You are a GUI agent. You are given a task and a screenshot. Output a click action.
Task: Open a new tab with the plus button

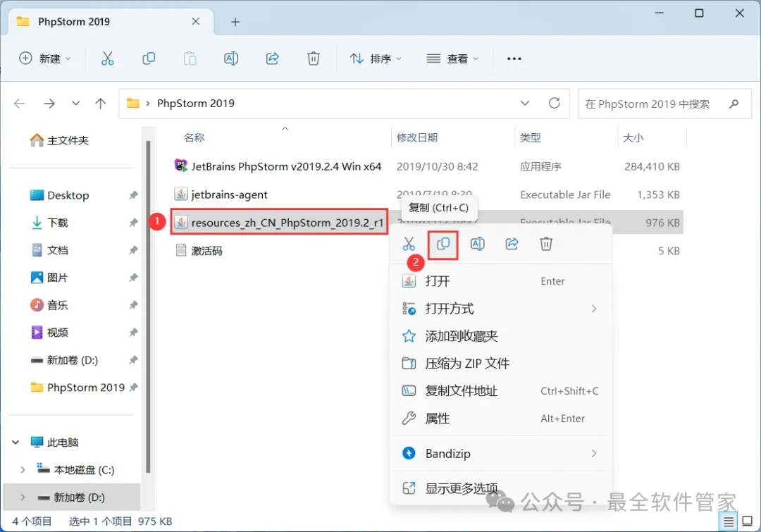pos(235,22)
